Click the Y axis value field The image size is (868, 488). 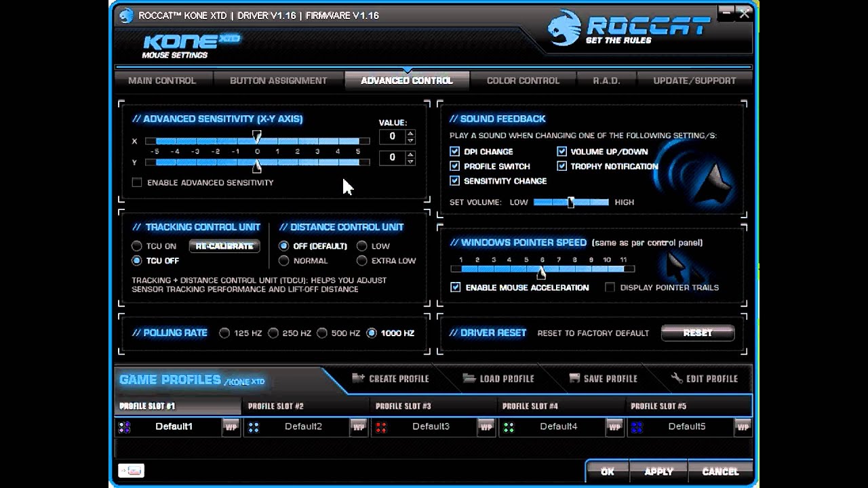393,158
